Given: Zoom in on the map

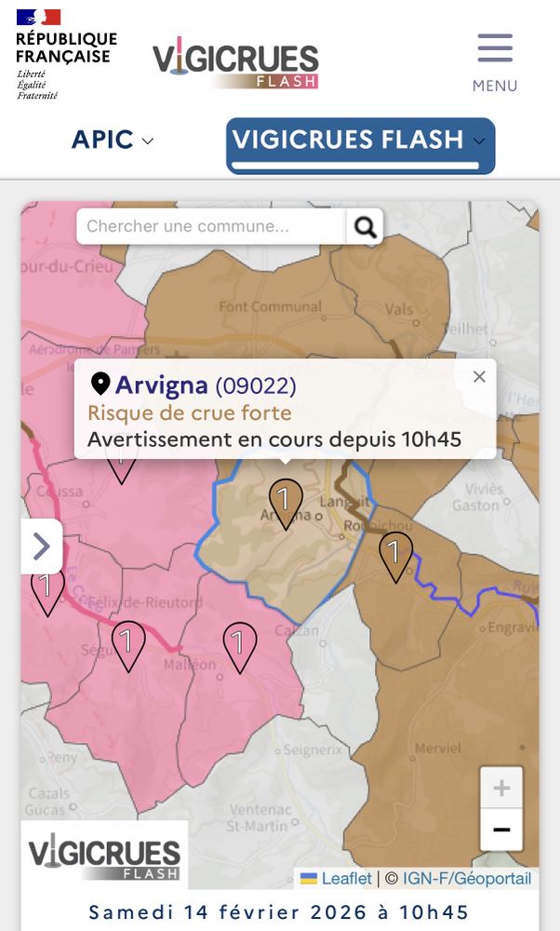Looking at the screenshot, I should click(501, 789).
